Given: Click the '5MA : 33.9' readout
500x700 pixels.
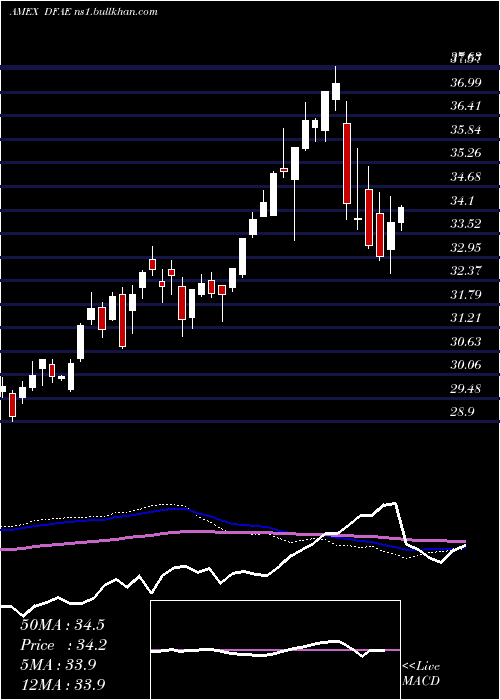Looking at the screenshot, I should 58,665.
